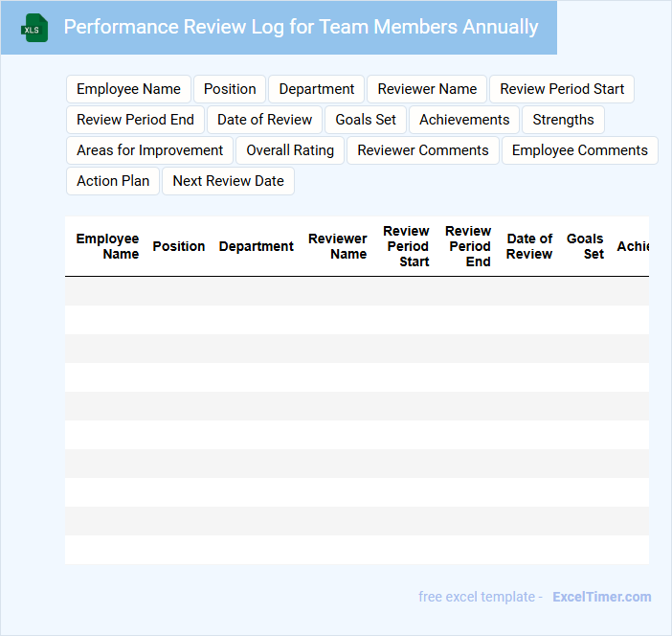The width and height of the screenshot is (672, 636).
Task: Select the Areas for Improvement tag
Action: [x=149, y=150]
